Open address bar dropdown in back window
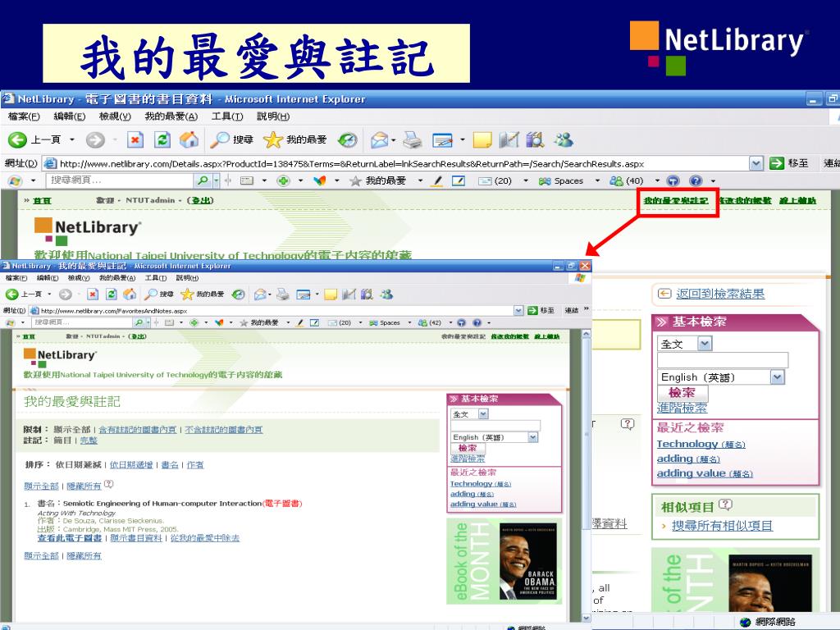840x630 pixels. (756, 163)
